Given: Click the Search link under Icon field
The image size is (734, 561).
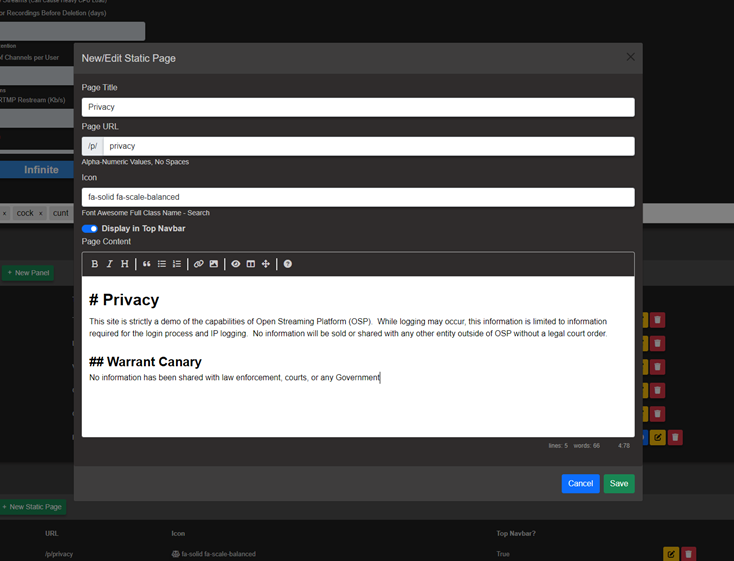Looking at the screenshot, I should pos(198,213).
